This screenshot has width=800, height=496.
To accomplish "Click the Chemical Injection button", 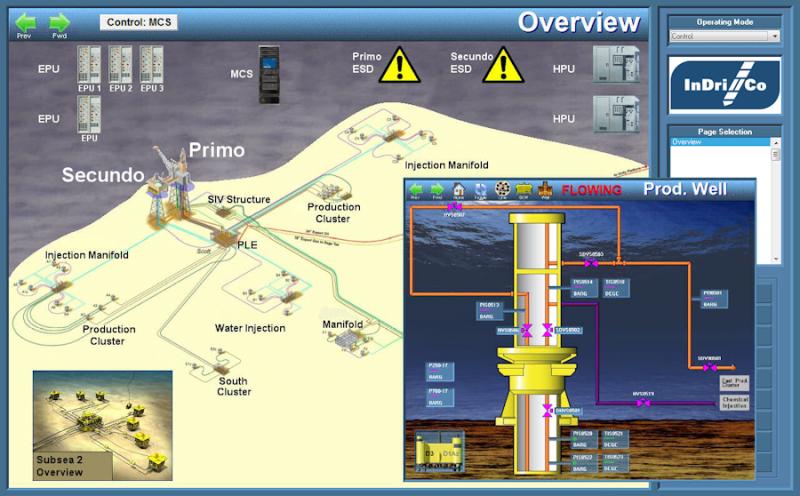I will [735, 403].
